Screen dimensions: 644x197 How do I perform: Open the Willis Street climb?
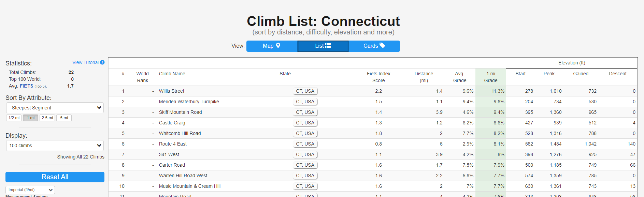[172, 91]
